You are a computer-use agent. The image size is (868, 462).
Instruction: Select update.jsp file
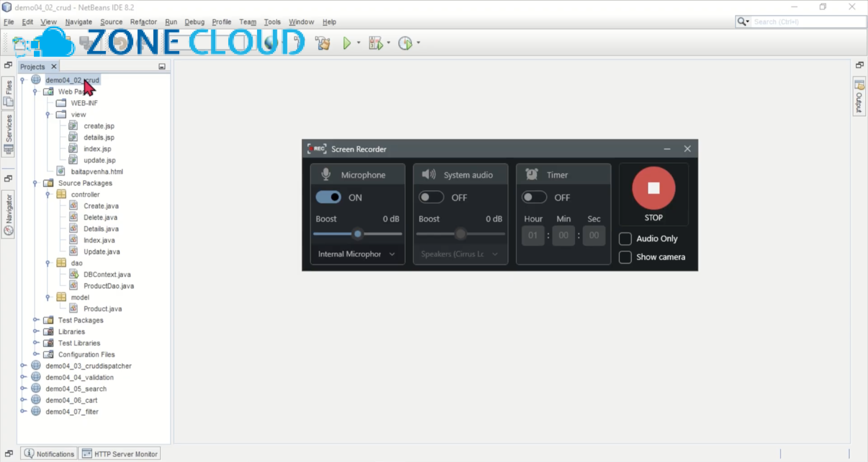coord(99,160)
